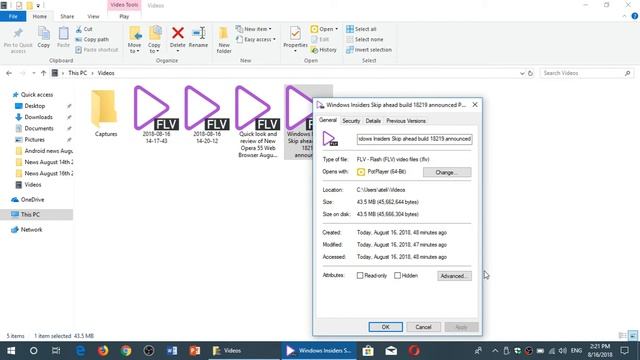640x360 pixels.
Task: Switch to the View ribbon tab
Action: [x=93, y=16]
